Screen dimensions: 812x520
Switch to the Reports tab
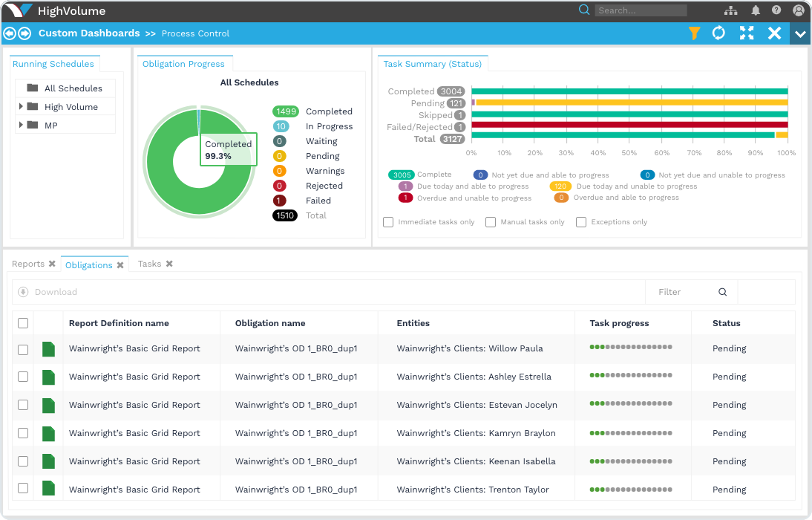click(x=27, y=263)
